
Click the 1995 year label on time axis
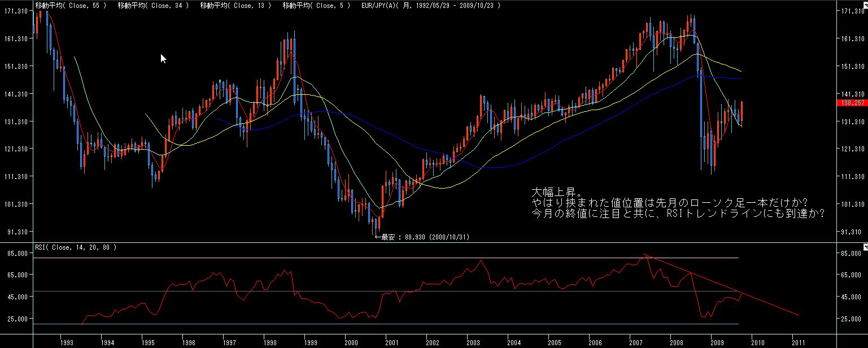point(148,342)
